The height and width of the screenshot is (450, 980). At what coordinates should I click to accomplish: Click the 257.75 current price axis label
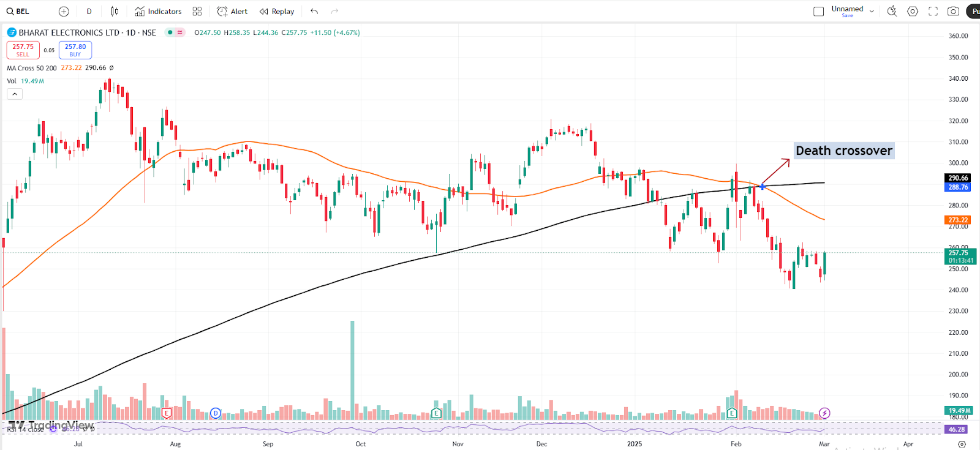point(960,257)
